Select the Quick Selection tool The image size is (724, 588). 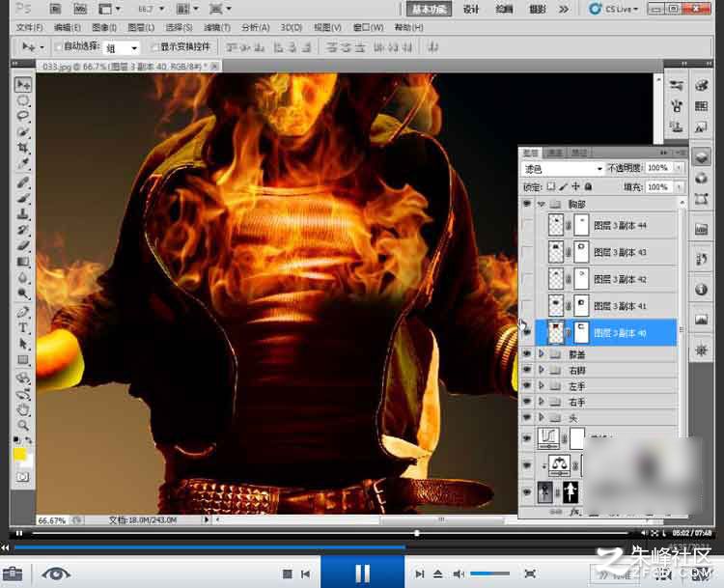[x=22, y=132]
